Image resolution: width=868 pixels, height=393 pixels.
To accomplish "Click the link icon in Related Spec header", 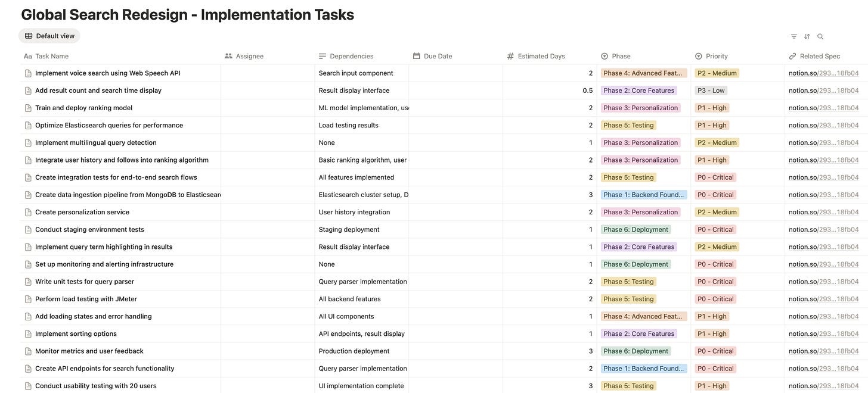I will [791, 55].
